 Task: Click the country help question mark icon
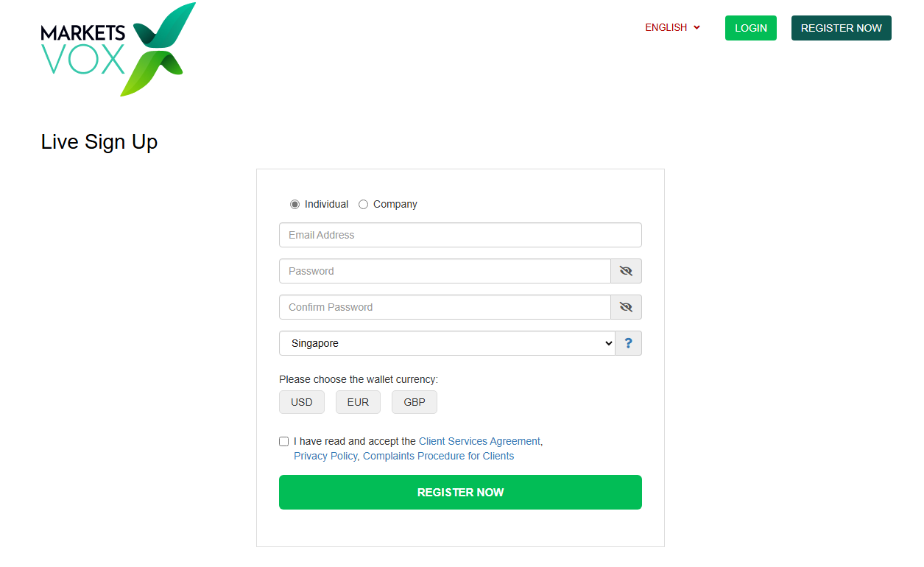point(628,343)
